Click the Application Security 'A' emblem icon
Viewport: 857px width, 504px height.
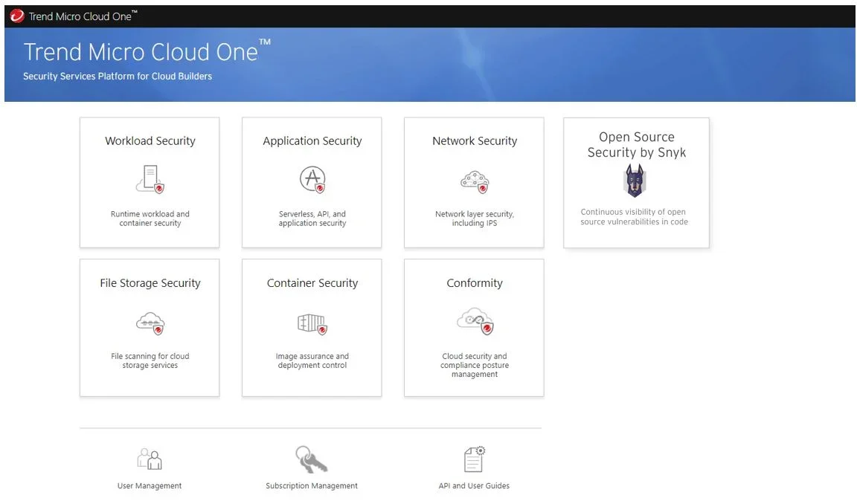[311, 178]
